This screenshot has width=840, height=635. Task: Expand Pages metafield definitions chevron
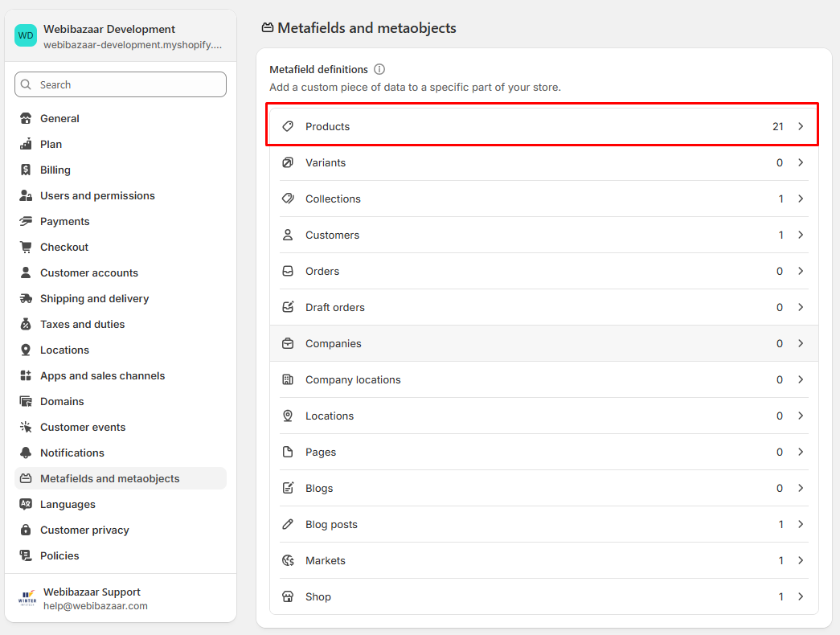click(801, 452)
